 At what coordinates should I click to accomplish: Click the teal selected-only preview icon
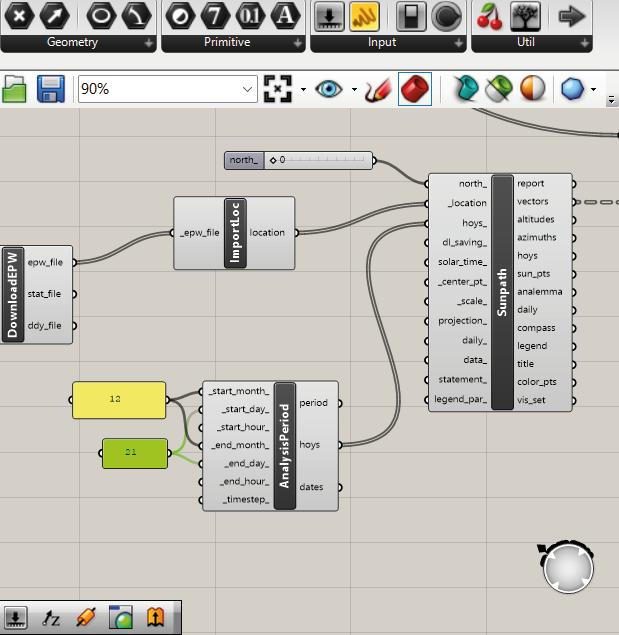click(465, 88)
